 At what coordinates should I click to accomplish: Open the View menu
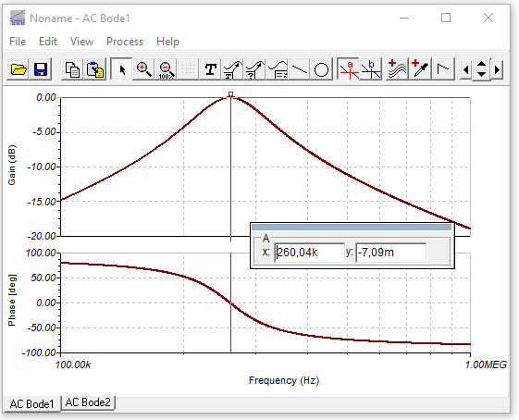click(81, 42)
